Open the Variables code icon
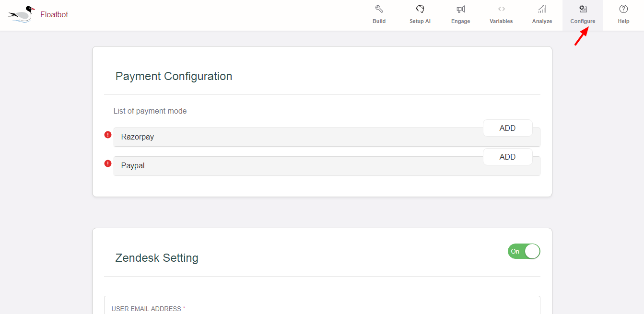This screenshot has width=644, height=314. click(501, 9)
